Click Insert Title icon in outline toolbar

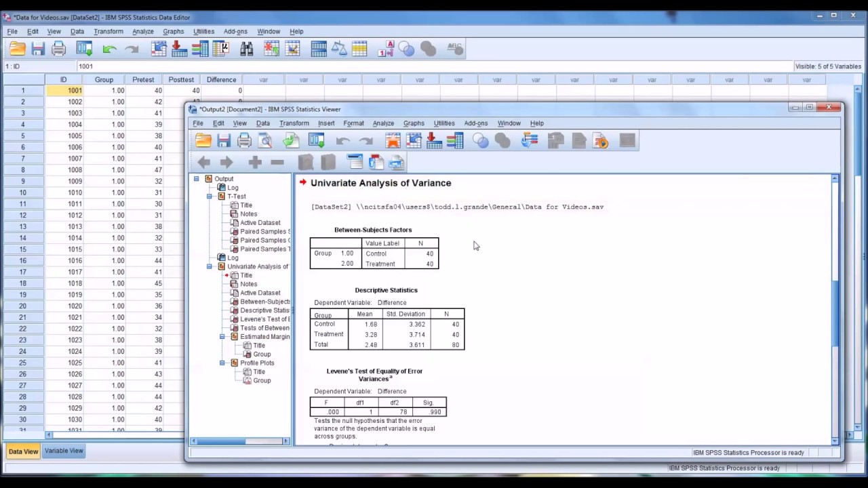tap(376, 162)
